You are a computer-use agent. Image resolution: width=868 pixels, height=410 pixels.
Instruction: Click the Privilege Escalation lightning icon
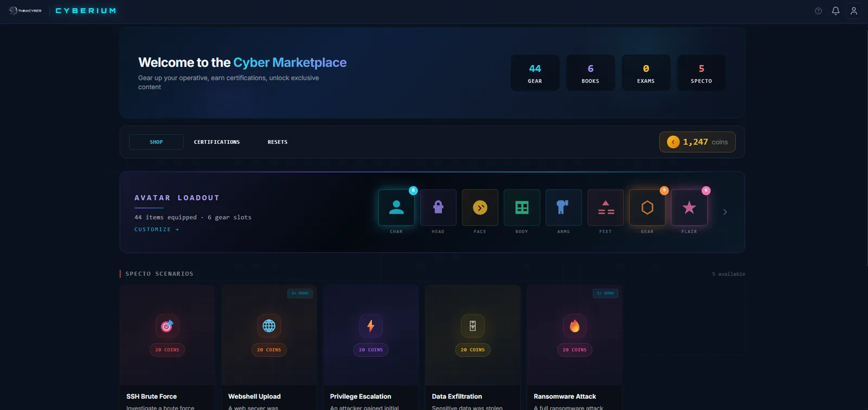pyautogui.click(x=371, y=326)
